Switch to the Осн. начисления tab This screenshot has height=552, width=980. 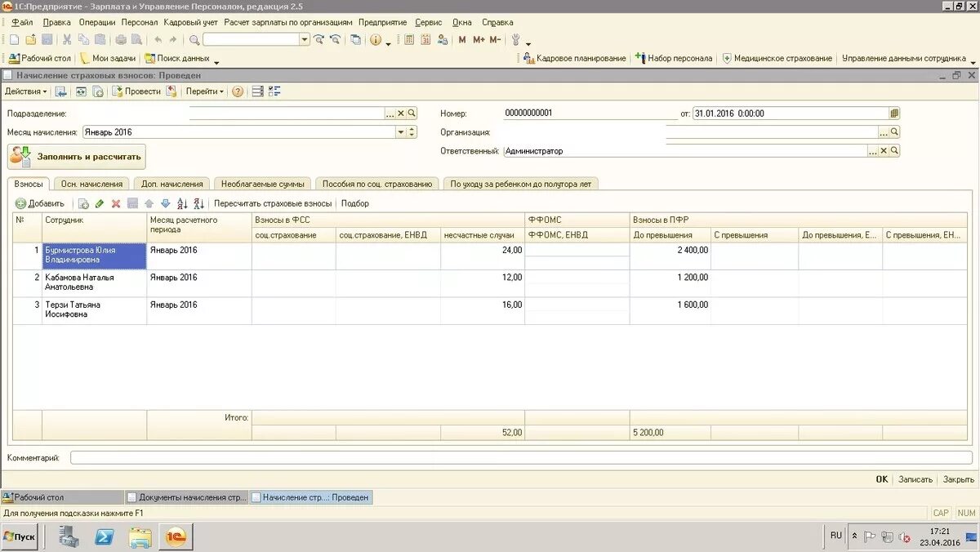point(92,184)
